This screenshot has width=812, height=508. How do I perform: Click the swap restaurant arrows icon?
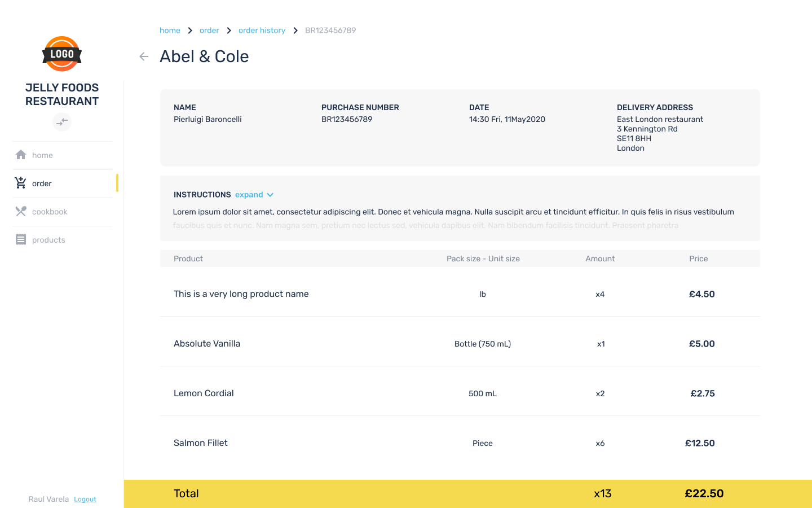click(x=62, y=121)
